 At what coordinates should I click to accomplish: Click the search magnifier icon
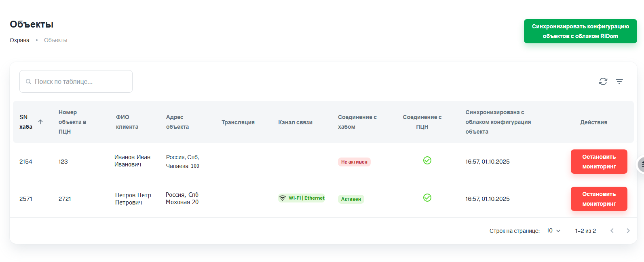click(x=28, y=81)
